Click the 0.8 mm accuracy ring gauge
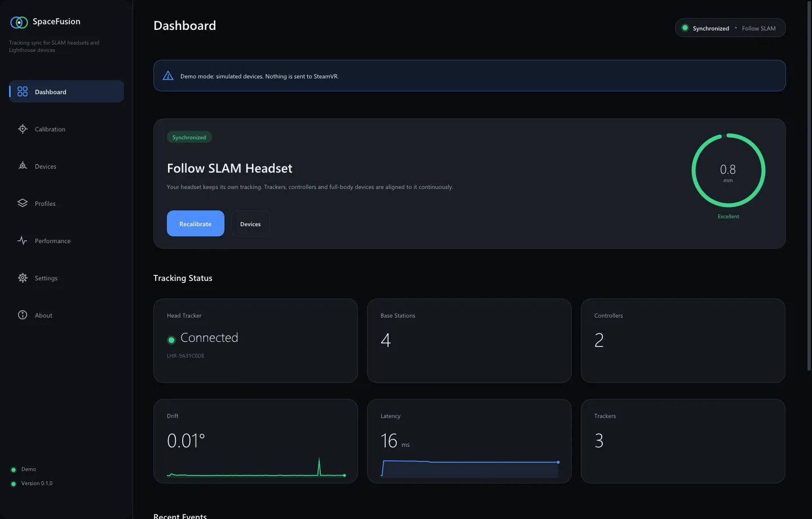812x519 pixels. pyautogui.click(x=728, y=170)
